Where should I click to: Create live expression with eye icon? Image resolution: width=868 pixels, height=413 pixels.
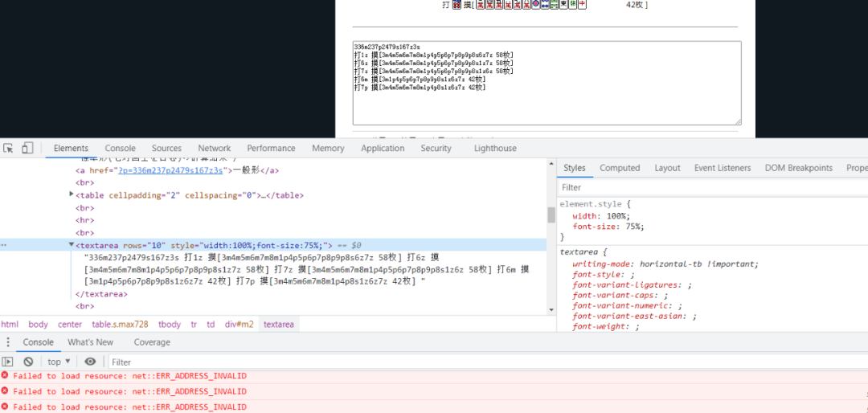pyautogui.click(x=90, y=362)
